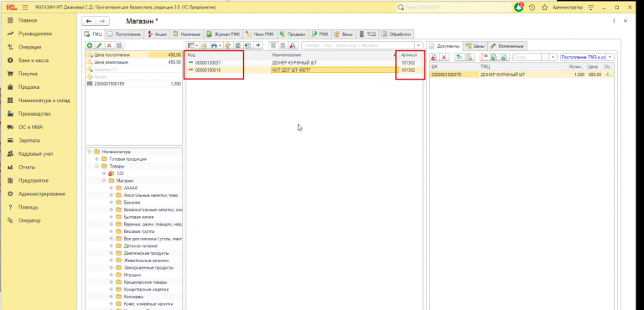The image size is (644, 310).
Task: Open the history clock icon
Action: pos(532,8)
